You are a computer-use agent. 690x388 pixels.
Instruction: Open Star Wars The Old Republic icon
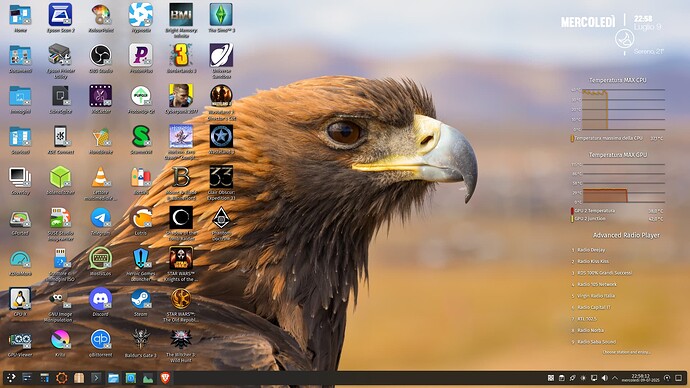pyautogui.click(x=181, y=299)
